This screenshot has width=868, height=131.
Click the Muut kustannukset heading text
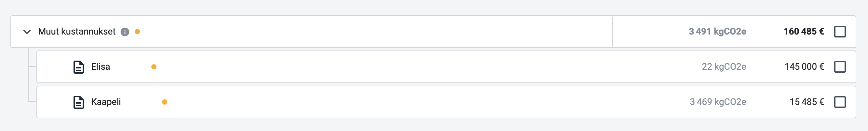click(77, 32)
